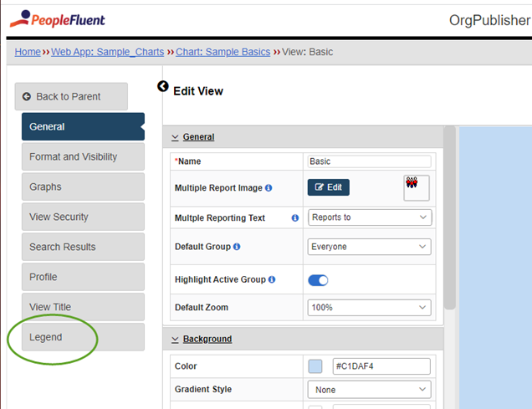Viewport: 532px width, 409px height.
Task: Click the Edit button for report image
Action: pos(329,187)
